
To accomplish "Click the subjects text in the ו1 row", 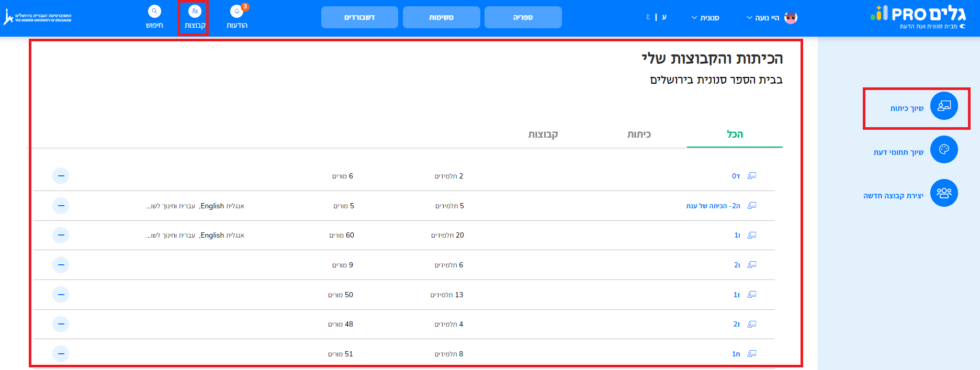I will tap(195, 235).
